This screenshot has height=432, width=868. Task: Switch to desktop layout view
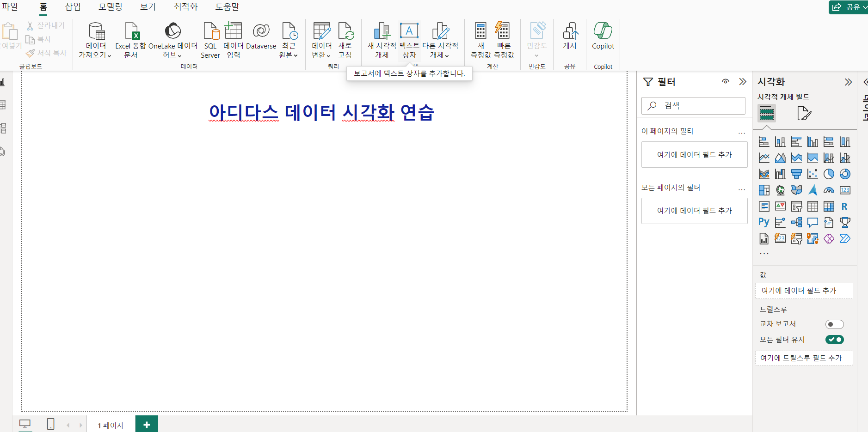tap(25, 424)
